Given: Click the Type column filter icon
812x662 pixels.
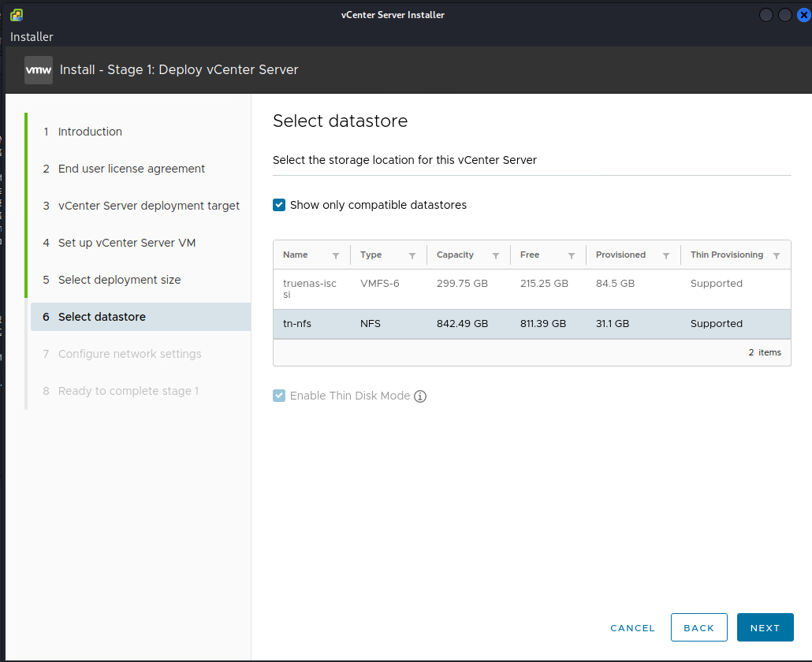Looking at the screenshot, I should (x=412, y=255).
